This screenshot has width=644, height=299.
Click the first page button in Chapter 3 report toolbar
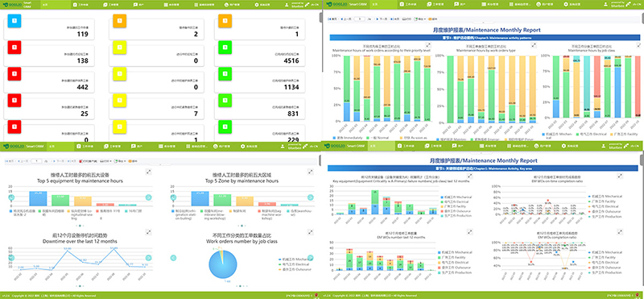pyautogui.click(x=333, y=19)
